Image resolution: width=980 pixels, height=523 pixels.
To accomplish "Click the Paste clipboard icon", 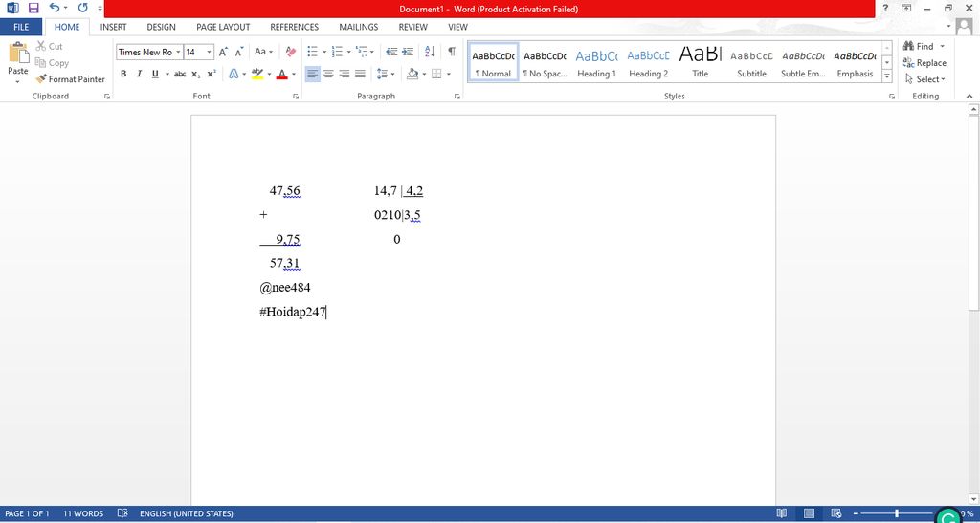I will [x=18, y=53].
